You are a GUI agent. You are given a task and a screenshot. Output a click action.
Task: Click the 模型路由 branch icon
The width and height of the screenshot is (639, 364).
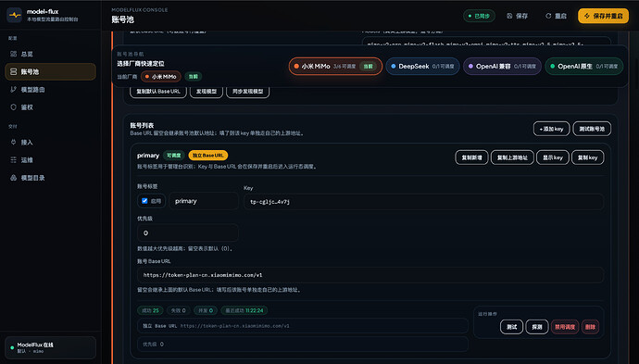14,90
